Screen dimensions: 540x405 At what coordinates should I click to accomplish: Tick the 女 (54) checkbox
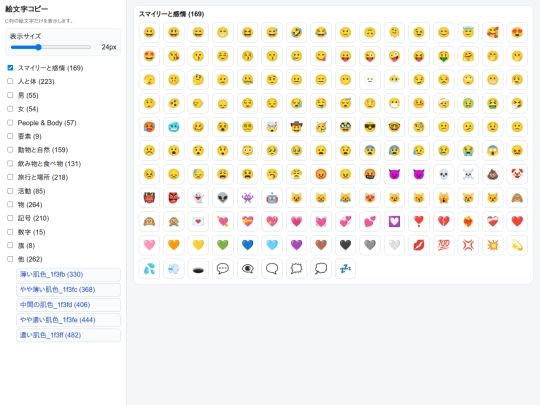[10, 108]
